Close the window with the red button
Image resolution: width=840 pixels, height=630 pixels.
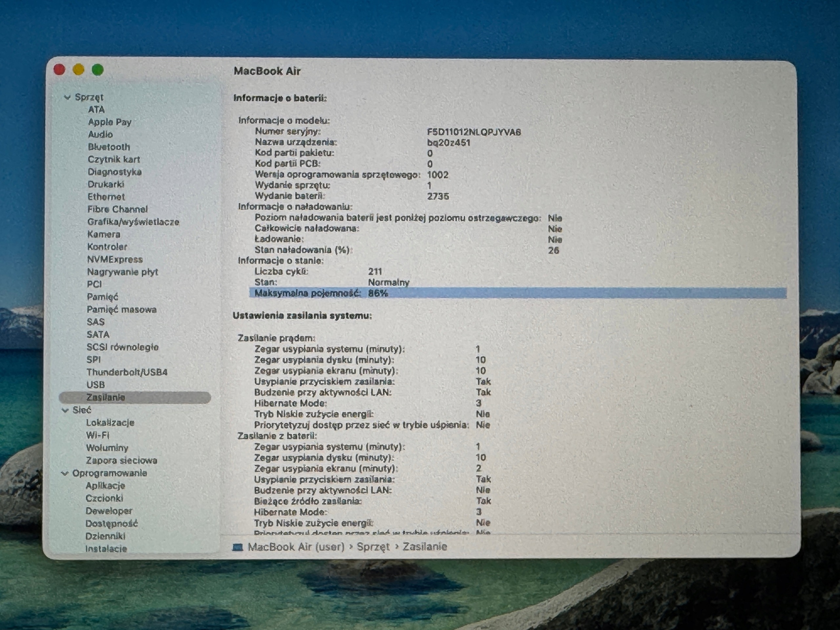coord(60,70)
